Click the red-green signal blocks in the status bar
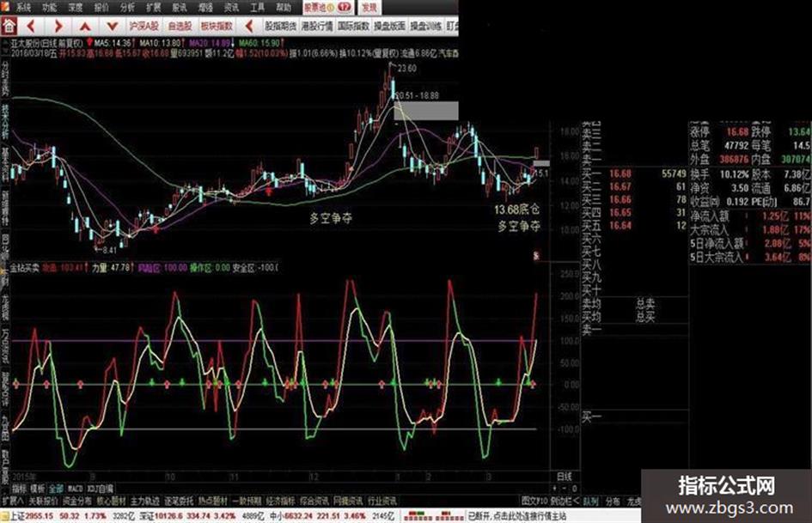This screenshot has height=523, width=812. [434, 516]
